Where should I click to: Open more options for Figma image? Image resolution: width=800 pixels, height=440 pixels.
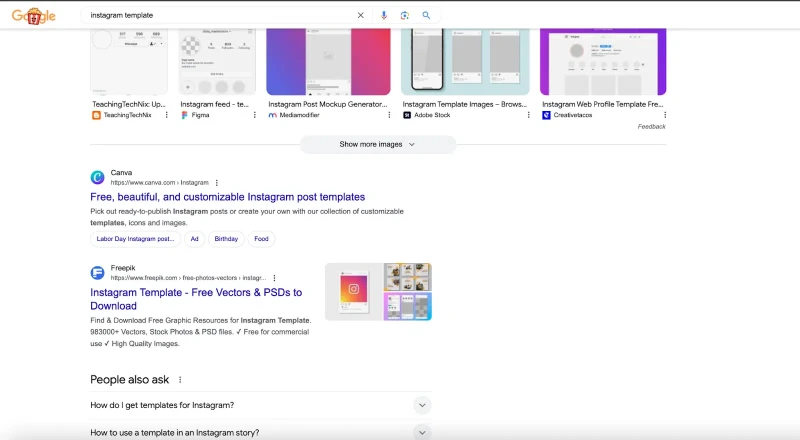[255, 115]
